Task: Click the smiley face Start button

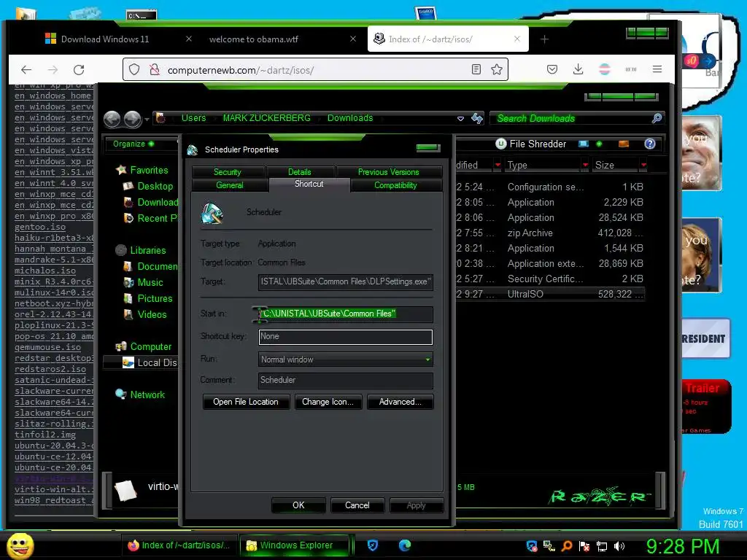Action: [20, 545]
